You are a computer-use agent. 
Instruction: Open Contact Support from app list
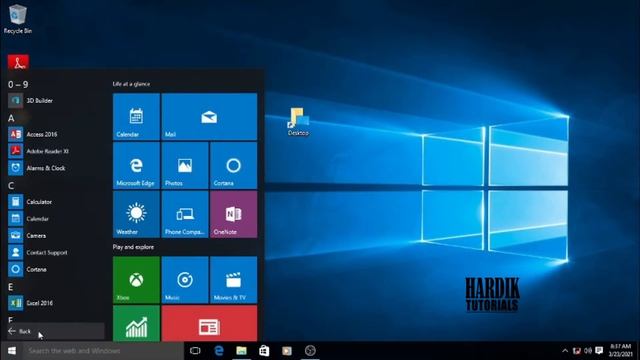point(56,253)
